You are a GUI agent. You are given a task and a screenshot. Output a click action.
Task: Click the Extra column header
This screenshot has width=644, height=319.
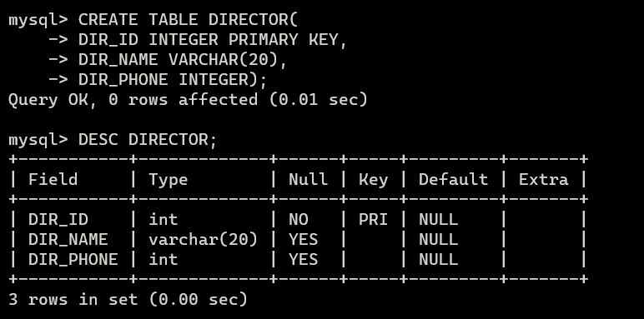(x=544, y=180)
